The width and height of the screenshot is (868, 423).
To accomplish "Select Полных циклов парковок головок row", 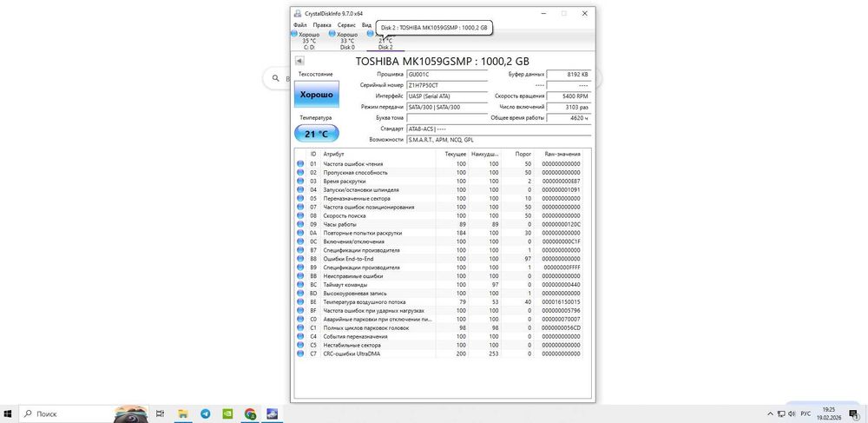I will point(439,327).
